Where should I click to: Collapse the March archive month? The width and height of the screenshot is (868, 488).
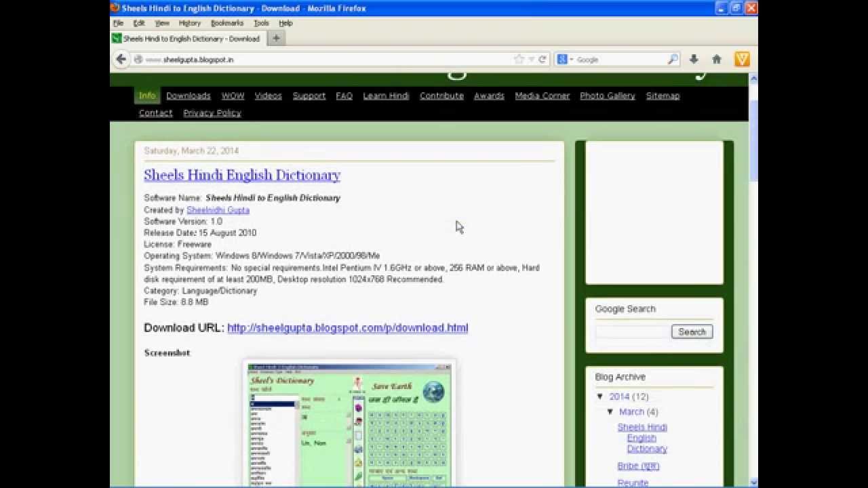(x=610, y=411)
